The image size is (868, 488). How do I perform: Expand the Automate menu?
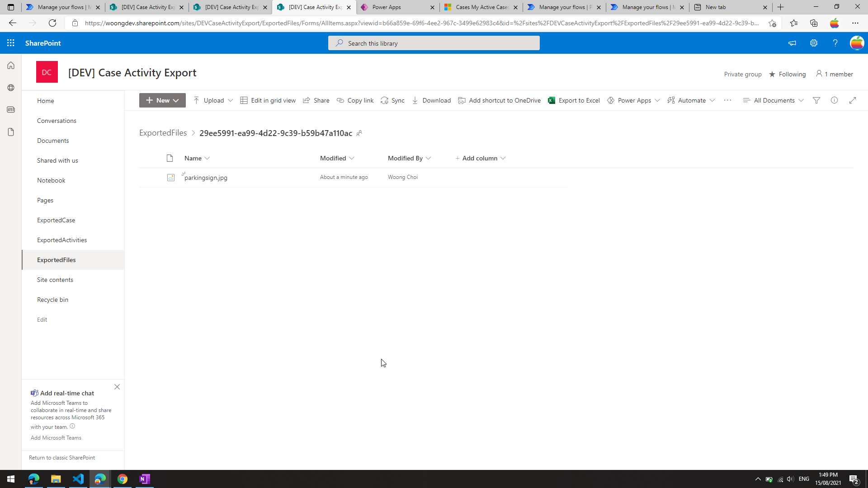point(691,100)
